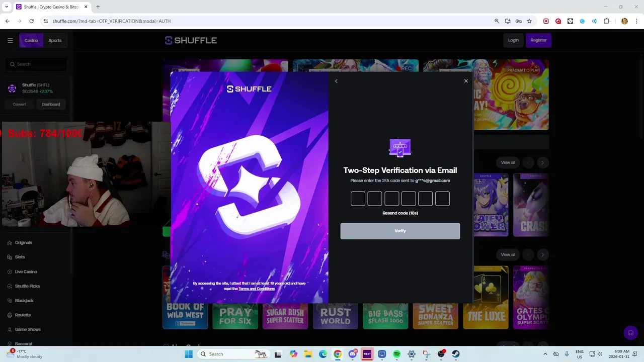Click the second View all link
Viewport: 644px width, 362px height.
click(508, 254)
